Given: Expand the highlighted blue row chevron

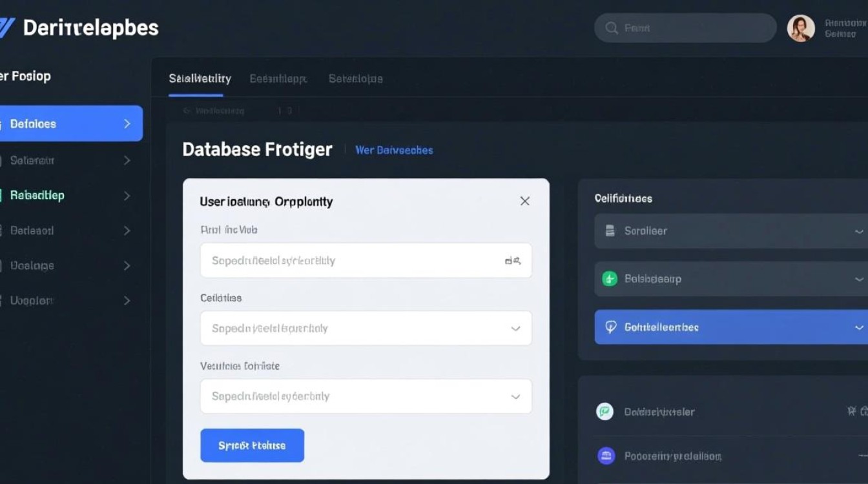Looking at the screenshot, I should click(858, 327).
